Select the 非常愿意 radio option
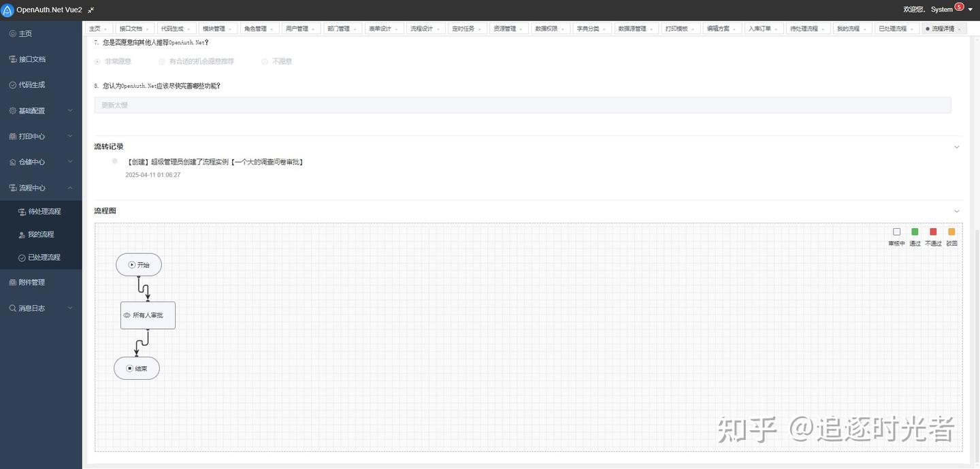Image resolution: width=980 pixels, height=469 pixels. click(x=96, y=61)
